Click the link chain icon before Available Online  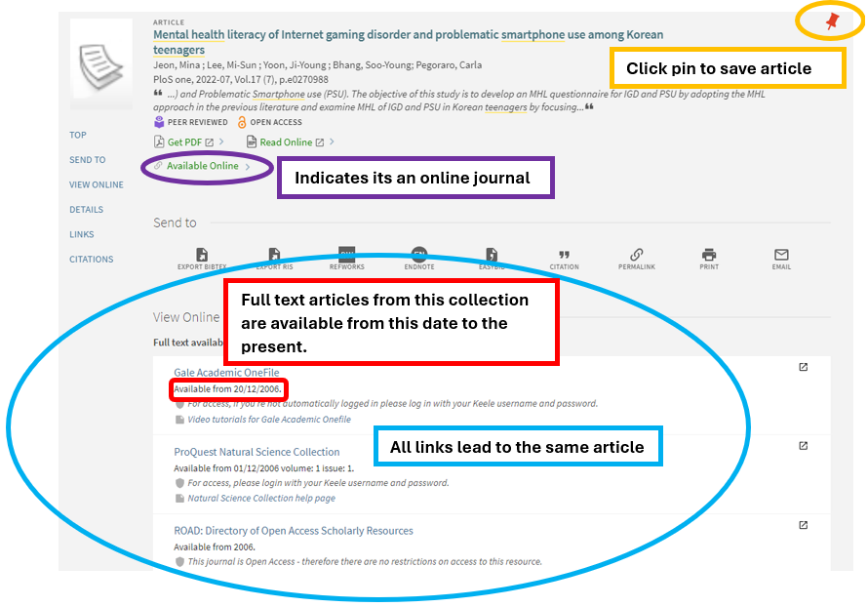point(158,166)
